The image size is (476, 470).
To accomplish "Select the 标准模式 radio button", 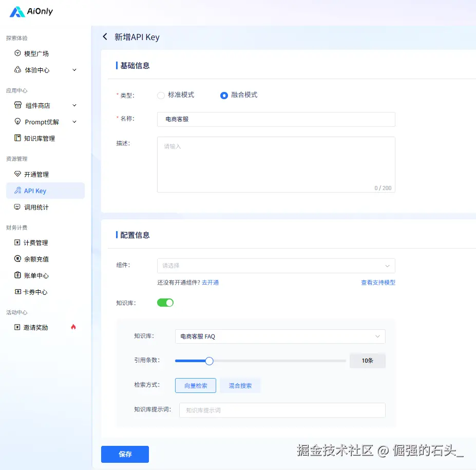I will click(x=161, y=96).
